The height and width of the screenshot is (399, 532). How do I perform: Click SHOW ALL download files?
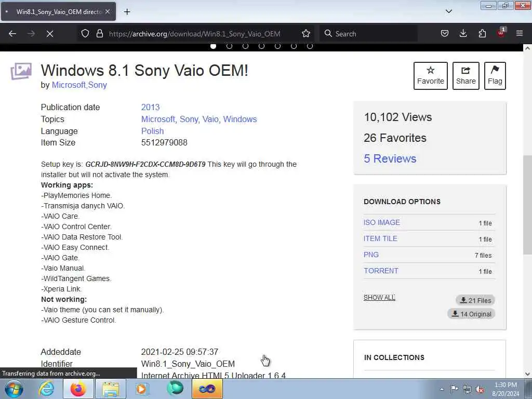coord(379,298)
